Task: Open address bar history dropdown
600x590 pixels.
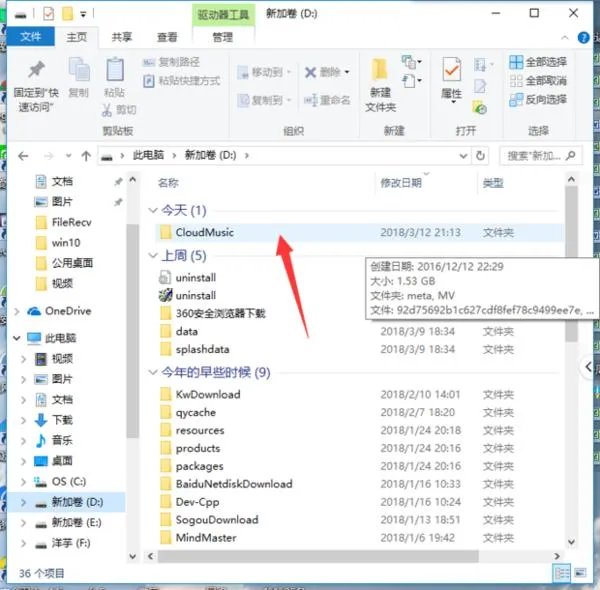Action: (463, 156)
